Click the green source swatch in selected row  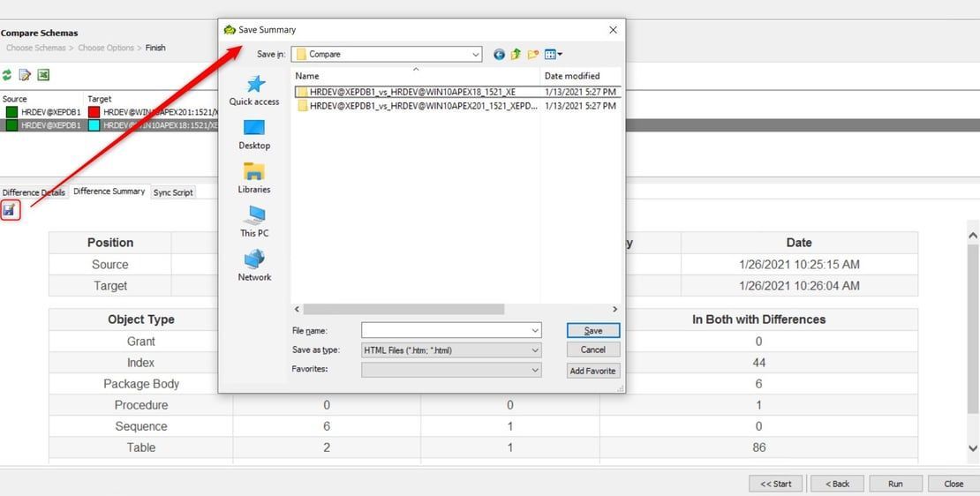click(11, 125)
